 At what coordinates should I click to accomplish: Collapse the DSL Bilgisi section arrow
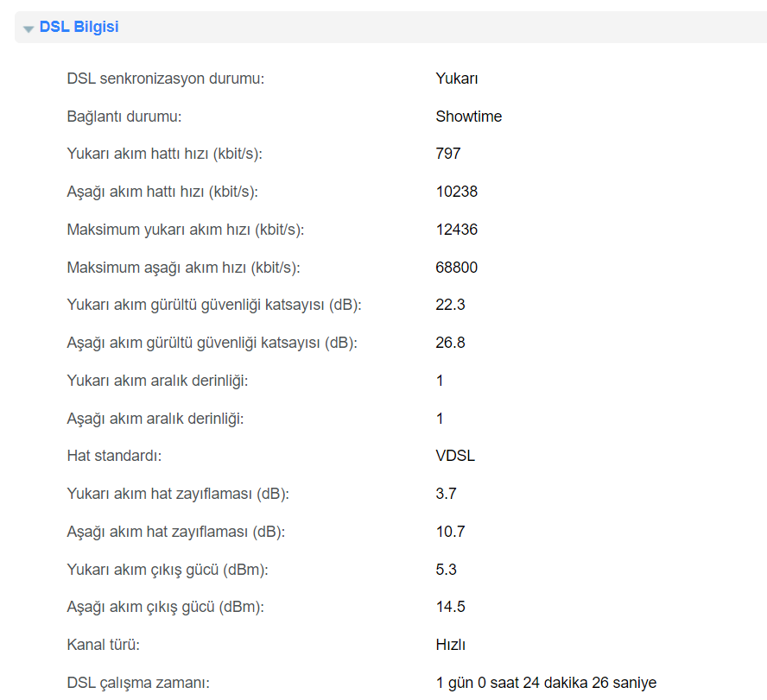(x=29, y=28)
